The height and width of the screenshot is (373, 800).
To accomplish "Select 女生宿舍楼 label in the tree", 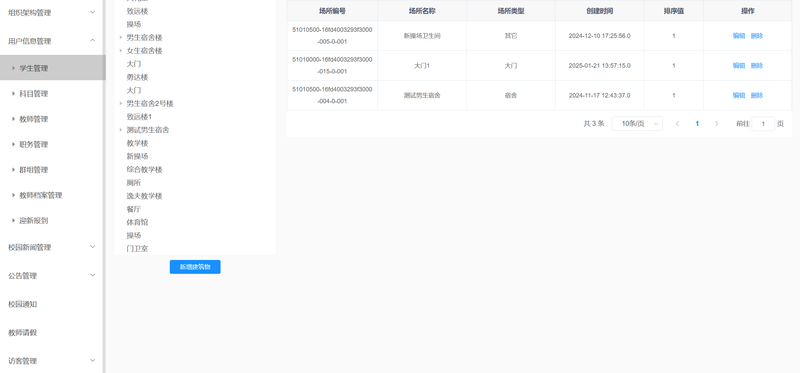I will click(144, 51).
